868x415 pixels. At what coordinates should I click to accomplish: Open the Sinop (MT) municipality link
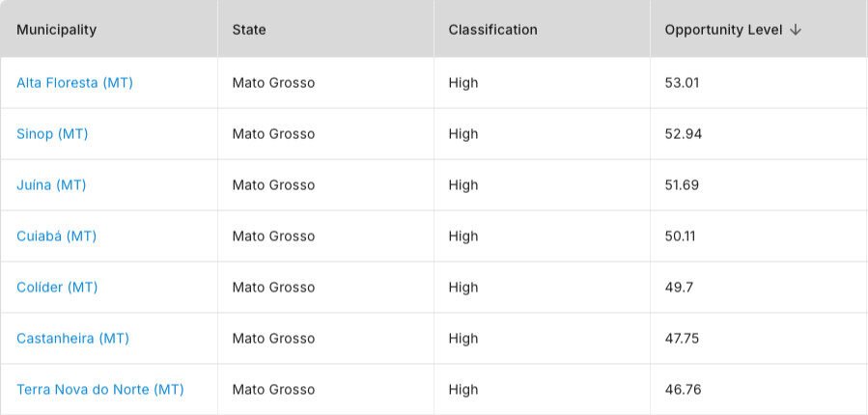click(52, 134)
